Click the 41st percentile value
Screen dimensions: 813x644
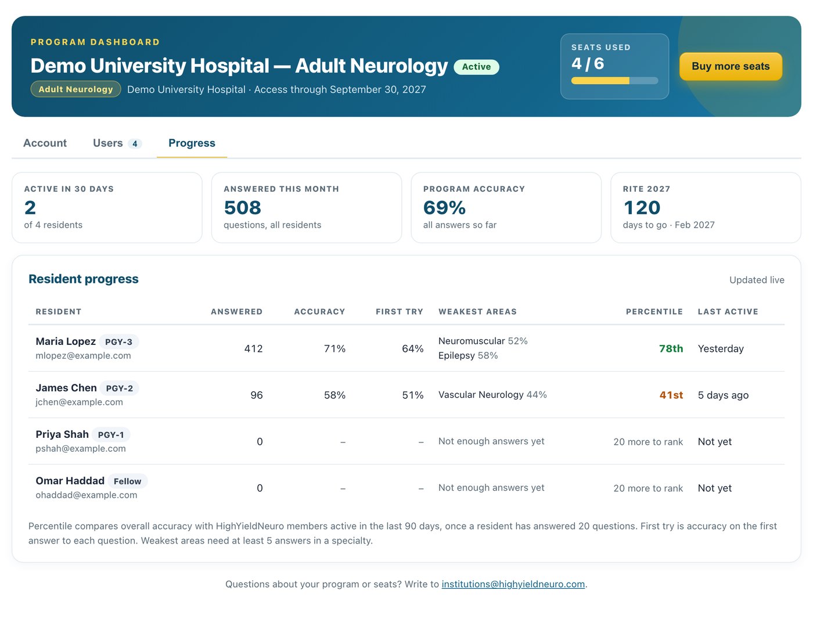(671, 395)
